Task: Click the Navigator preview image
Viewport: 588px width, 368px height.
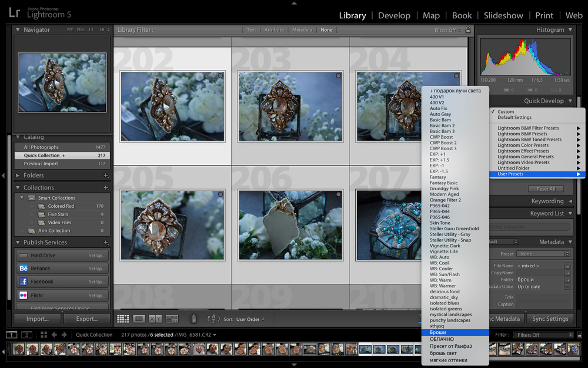Action: pyautogui.click(x=62, y=82)
